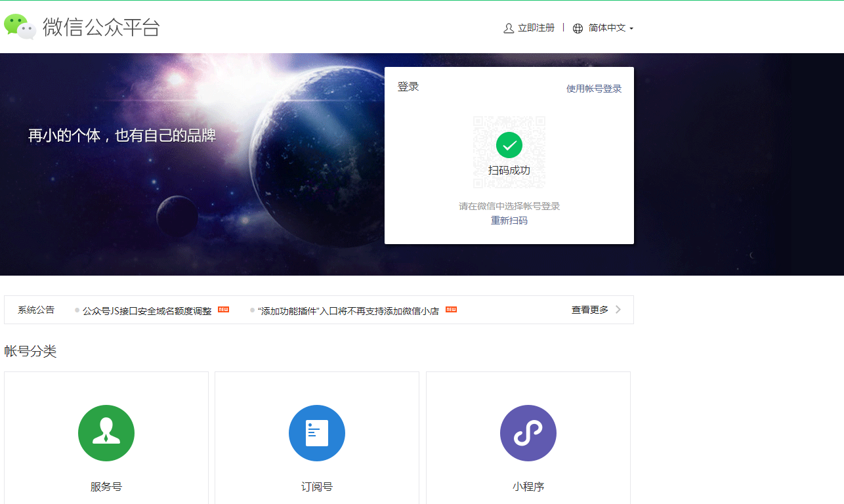Click the banner slogan 再小的个体，也有自己的品牌
The image size is (844, 504).
(122, 136)
